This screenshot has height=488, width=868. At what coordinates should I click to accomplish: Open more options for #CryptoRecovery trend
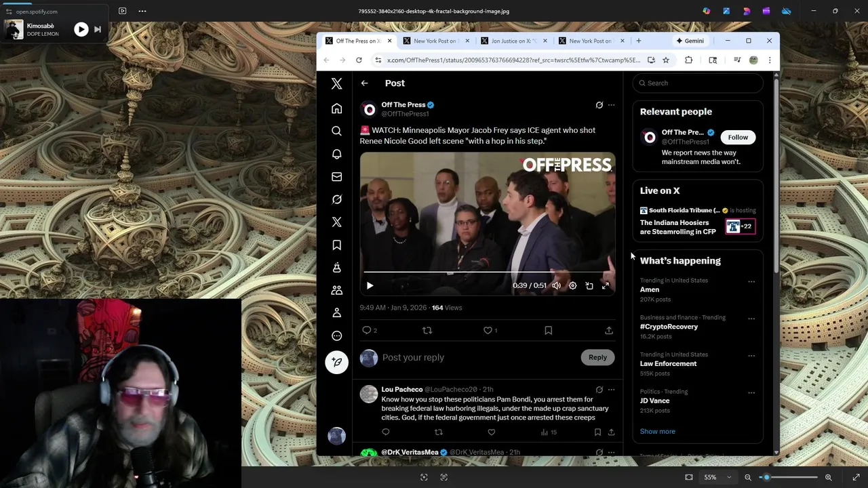[751, 319]
